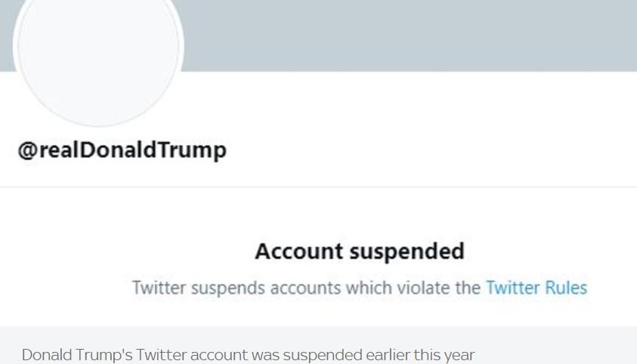Click the word "suspends" in the notice text
Screen dimensions: 637x364
pos(222,288)
